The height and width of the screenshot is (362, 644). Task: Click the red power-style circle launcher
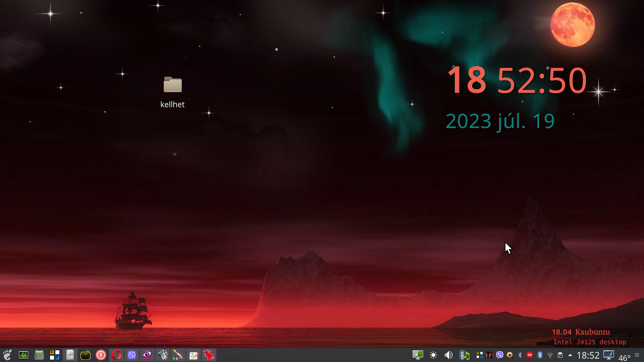pos(101,355)
